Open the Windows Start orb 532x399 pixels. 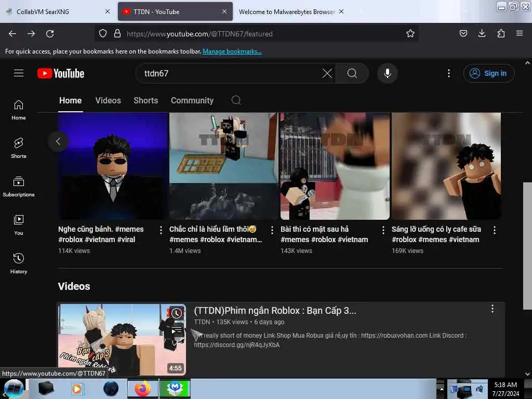(14, 389)
